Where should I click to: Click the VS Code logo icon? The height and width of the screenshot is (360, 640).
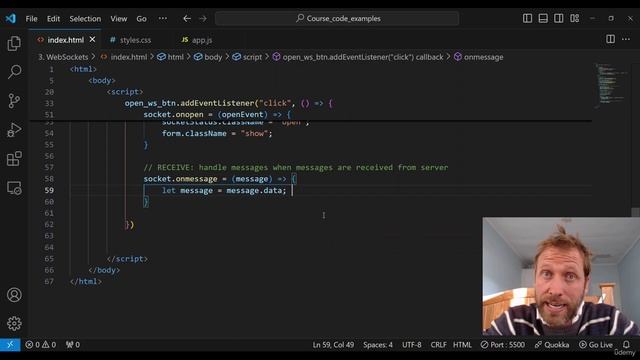click(11, 18)
